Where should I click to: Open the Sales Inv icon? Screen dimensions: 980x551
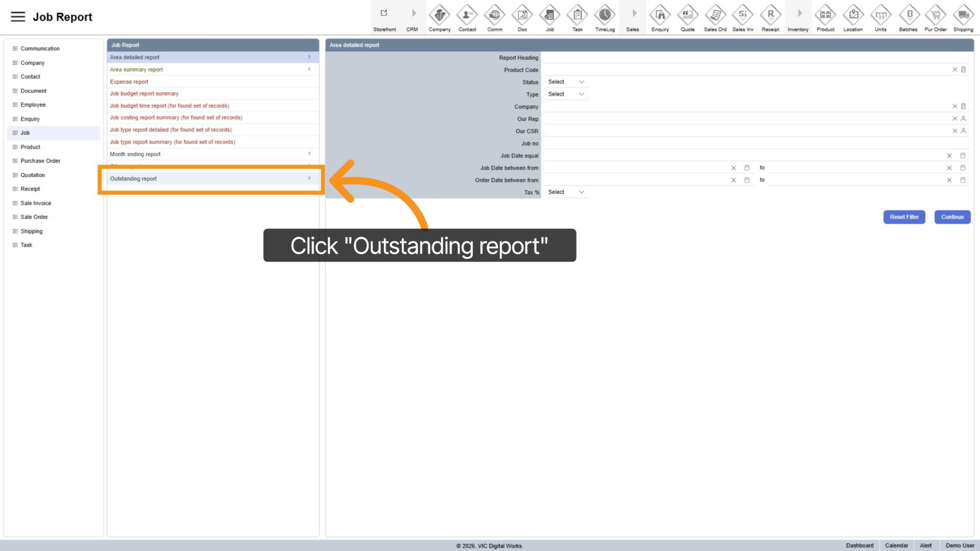click(x=743, y=15)
